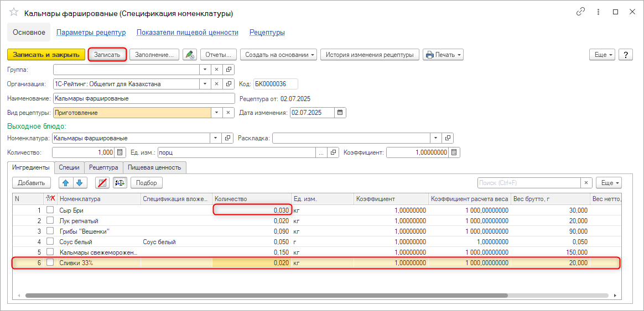Viewport: 644px width, 311px height.
Task: Clear the Вид рецептуры field
Action: click(x=228, y=113)
